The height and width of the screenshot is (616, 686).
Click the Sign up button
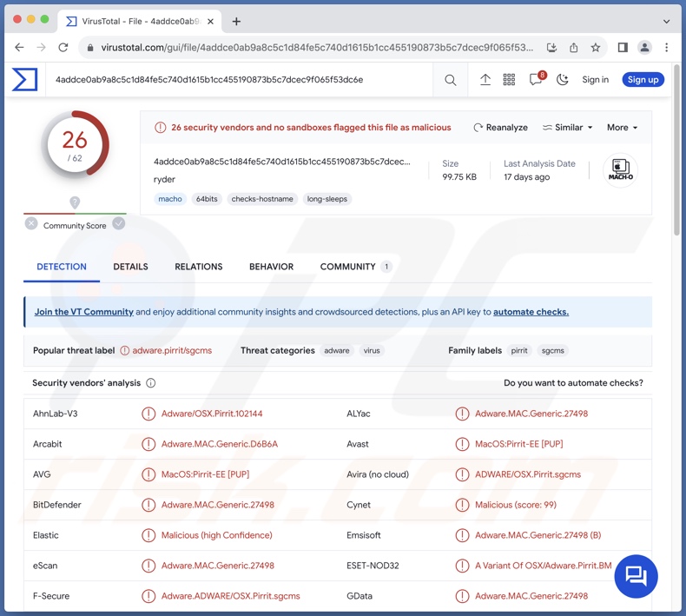point(643,80)
